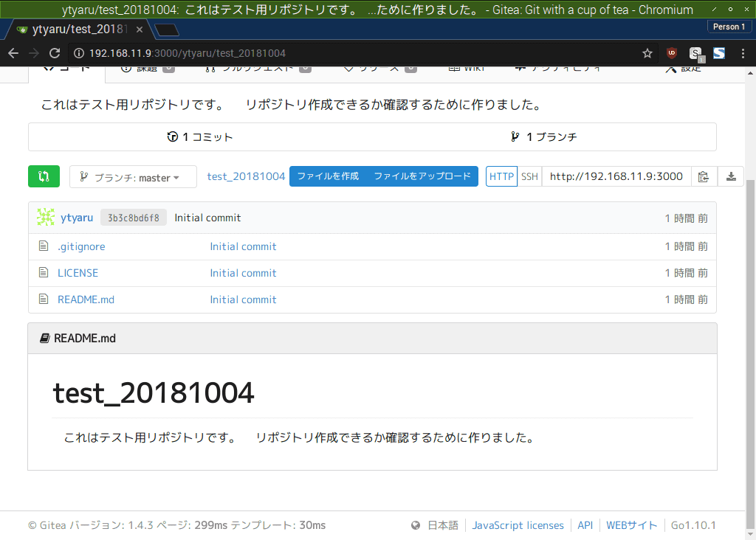Click the globe icon next to 日本語

click(414, 525)
